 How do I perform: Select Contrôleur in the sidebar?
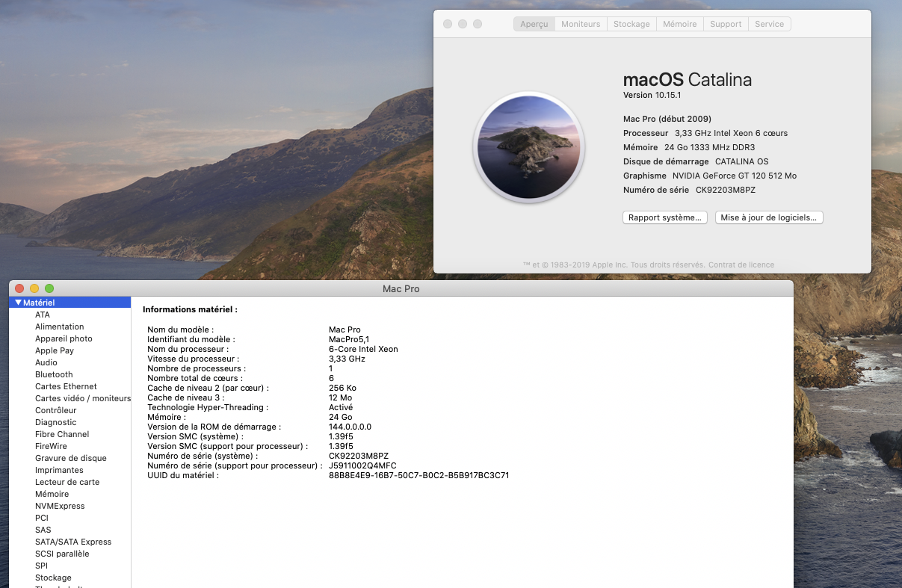(x=56, y=410)
